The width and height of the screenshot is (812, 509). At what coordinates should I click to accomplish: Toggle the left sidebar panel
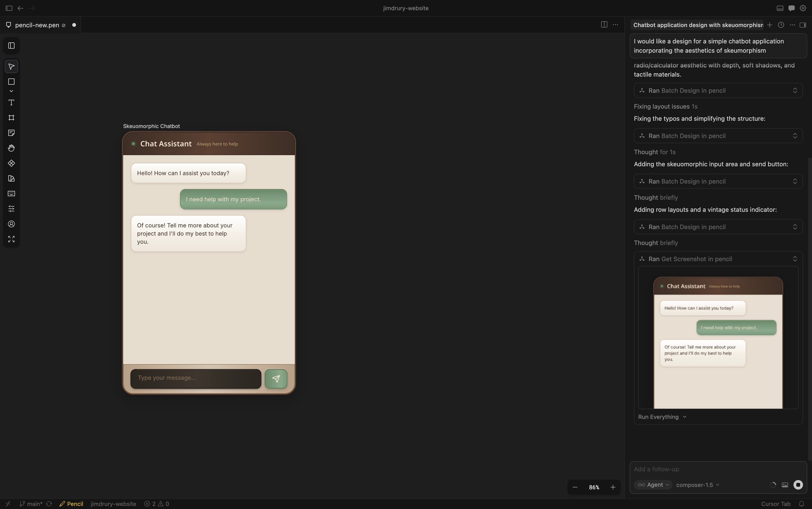[x=11, y=46]
